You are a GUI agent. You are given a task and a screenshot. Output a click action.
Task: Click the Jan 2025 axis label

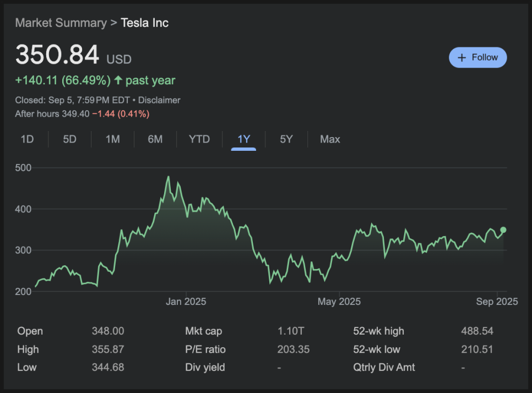tap(186, 302)
